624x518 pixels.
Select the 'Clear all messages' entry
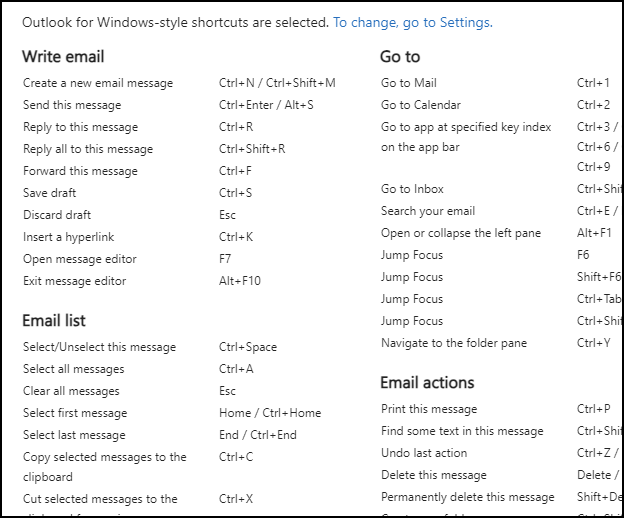click(x=71, y=391)
